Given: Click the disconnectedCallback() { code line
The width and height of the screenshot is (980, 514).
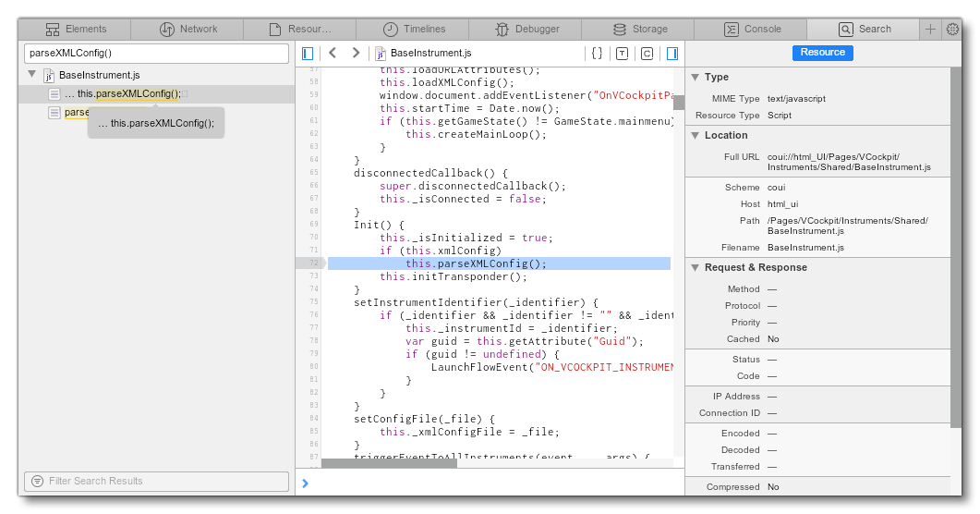Looking at the screenshot, I should click(430, 173).
